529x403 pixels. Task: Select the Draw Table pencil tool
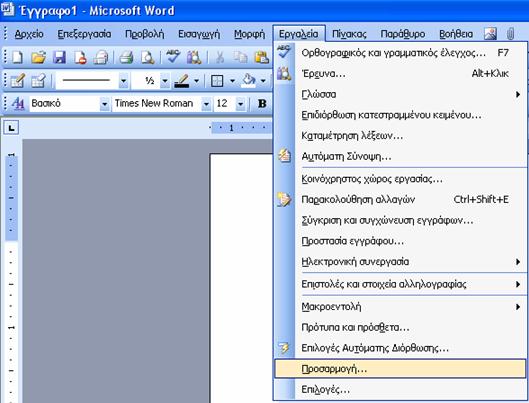[x=17, y=81]
